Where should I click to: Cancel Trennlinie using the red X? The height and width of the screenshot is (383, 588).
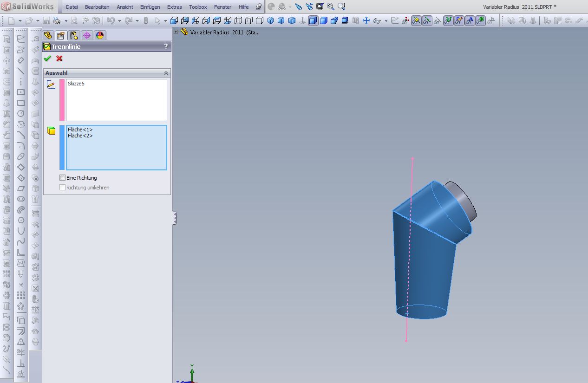[x=59, y=58]
